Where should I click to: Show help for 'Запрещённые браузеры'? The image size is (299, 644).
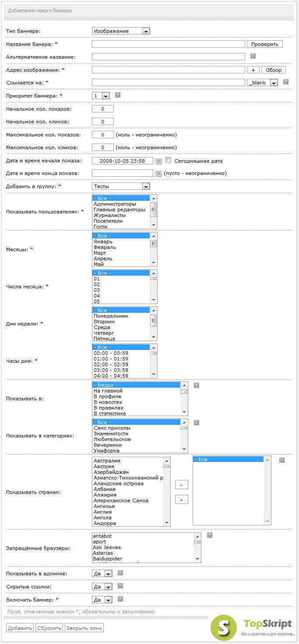210,535
